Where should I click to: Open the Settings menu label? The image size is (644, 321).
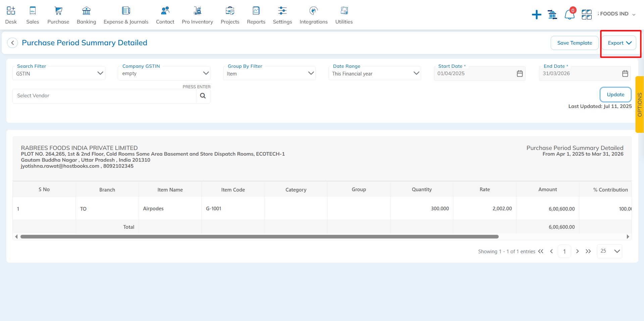[282, 22]
